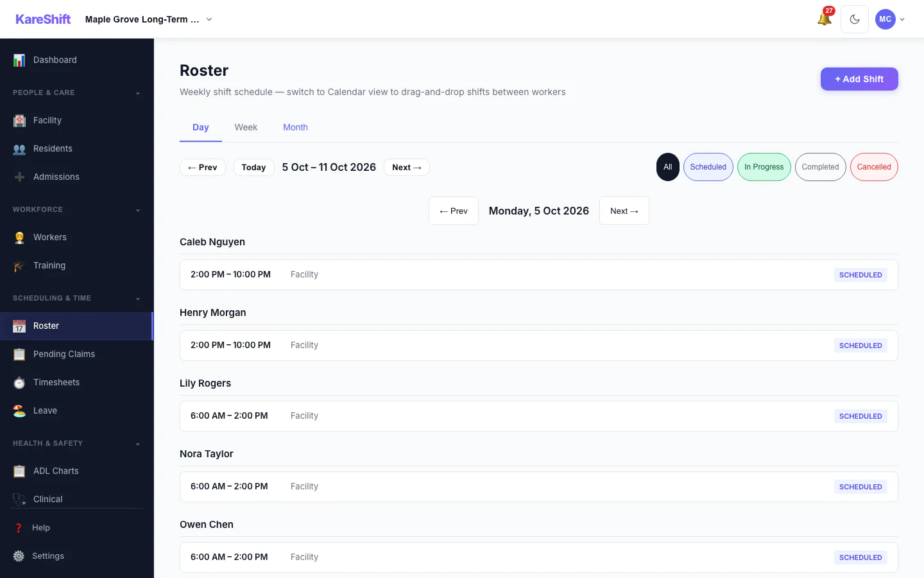Show only Cancelled shifts
The width and height of the screenshot is (924, 578).
[874, 167]
